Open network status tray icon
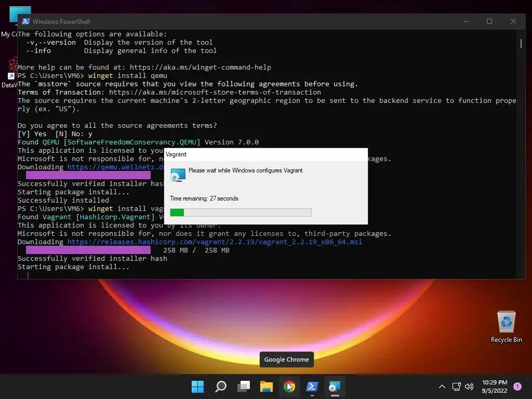The height and width of the screenshot is (399, 532). (456, 387)
